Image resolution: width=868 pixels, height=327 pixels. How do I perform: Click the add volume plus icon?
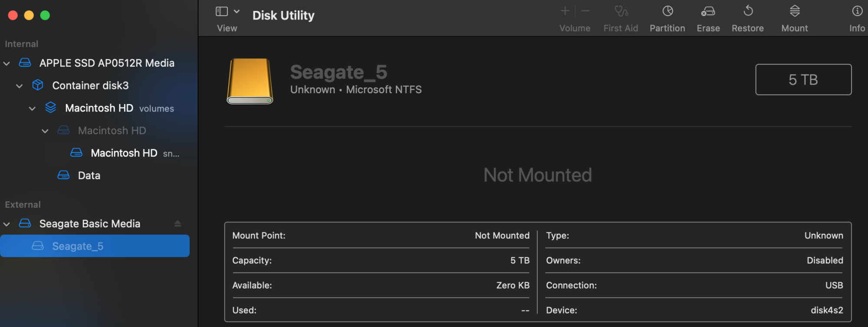(565, 11)
